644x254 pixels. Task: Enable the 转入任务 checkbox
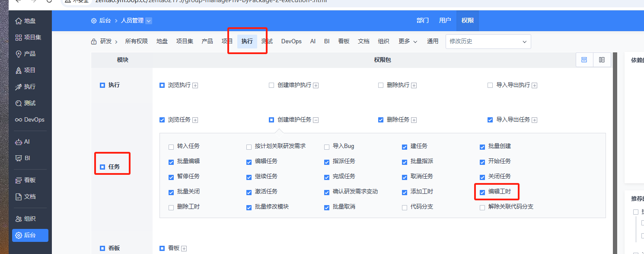click(171, 147)
